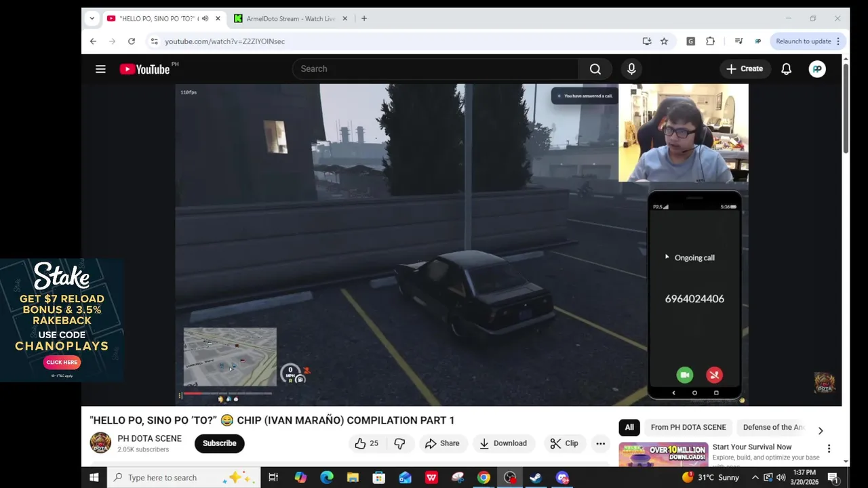The height and width of the screenshot is (488, 868).
Task: Click the Download button
Action: 503,443
